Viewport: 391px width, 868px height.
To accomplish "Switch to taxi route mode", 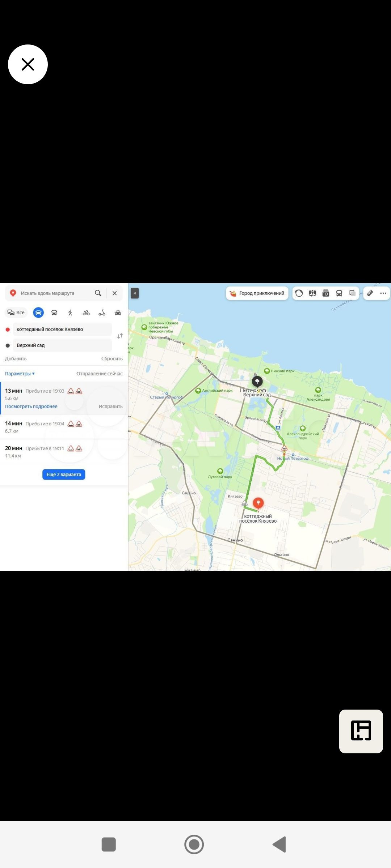I will [x=118, y=312].
